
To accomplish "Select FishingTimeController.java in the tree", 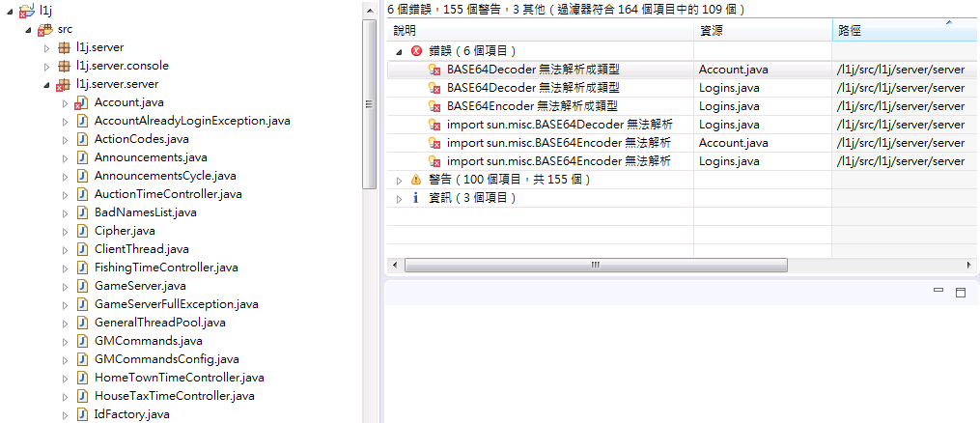I will (x=166, y=268).
